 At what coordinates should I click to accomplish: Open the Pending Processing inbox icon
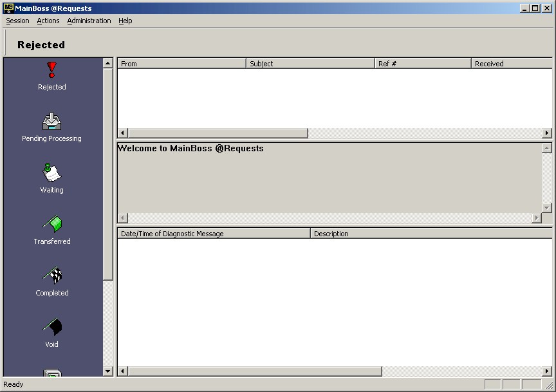51,121
